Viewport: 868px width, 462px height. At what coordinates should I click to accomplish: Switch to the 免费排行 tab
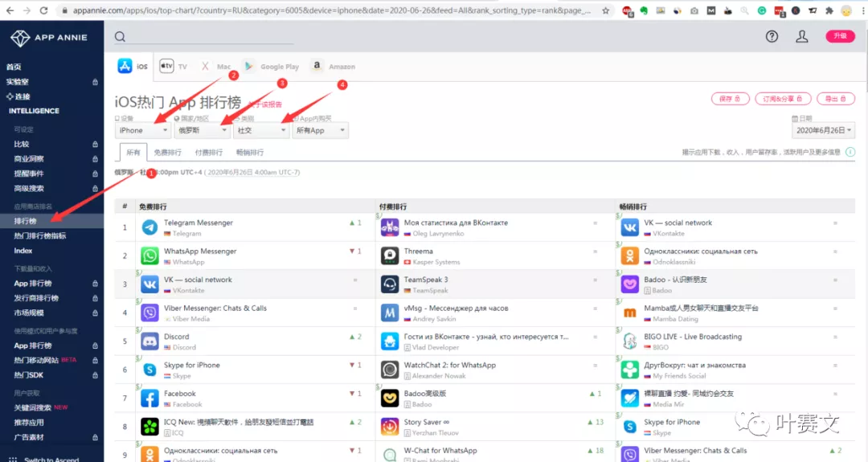tap(168, 152)
